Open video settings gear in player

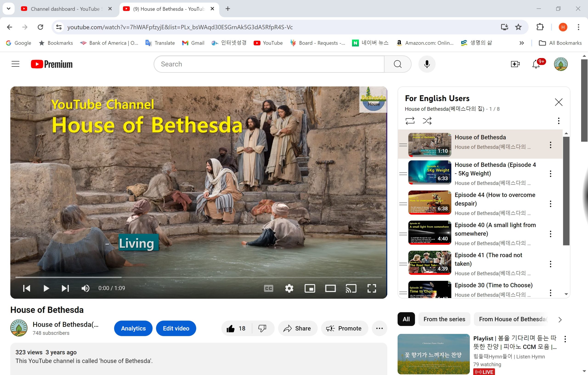click(289, 288)
